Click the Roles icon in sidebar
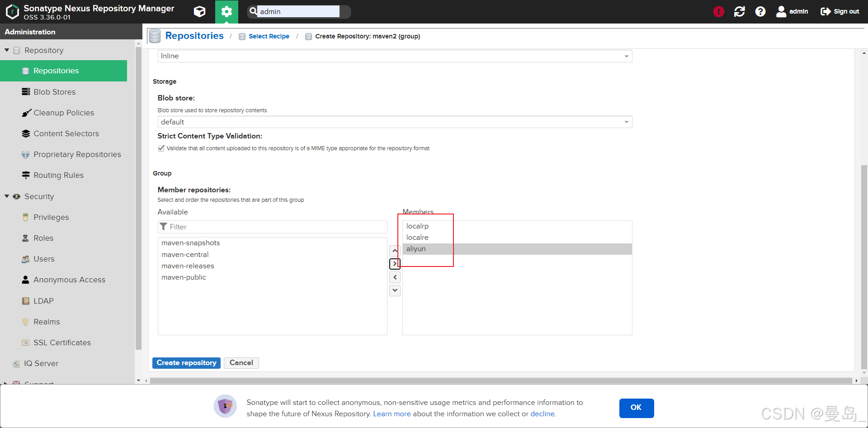 26,238
